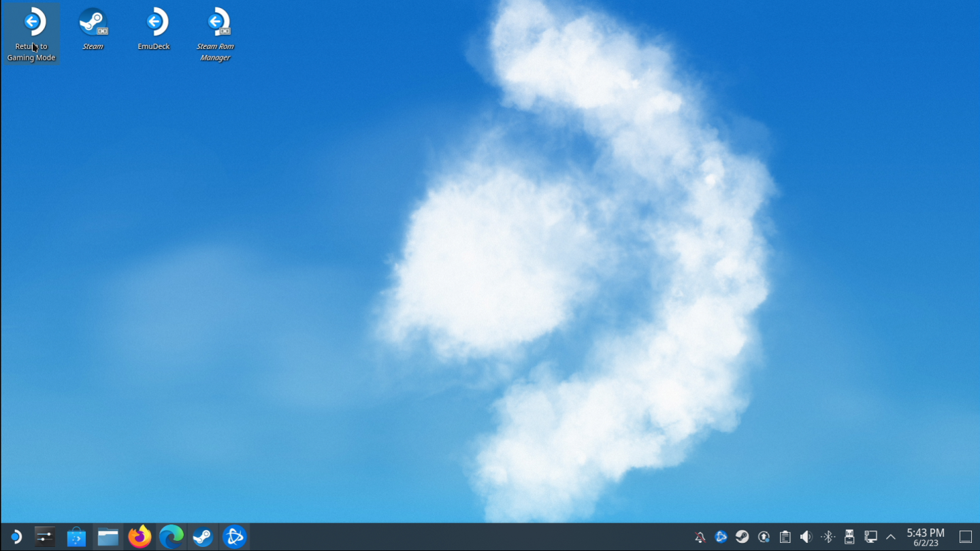This screenshot has height=551, width=980.
Task: Open the audio volume tray icon
Action: click(806, 537)
